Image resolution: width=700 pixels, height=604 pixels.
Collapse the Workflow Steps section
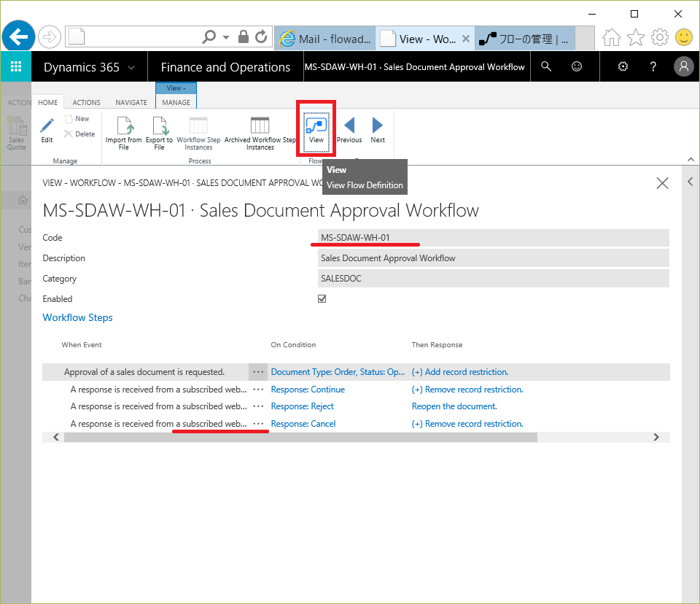(x=78, y=317)
